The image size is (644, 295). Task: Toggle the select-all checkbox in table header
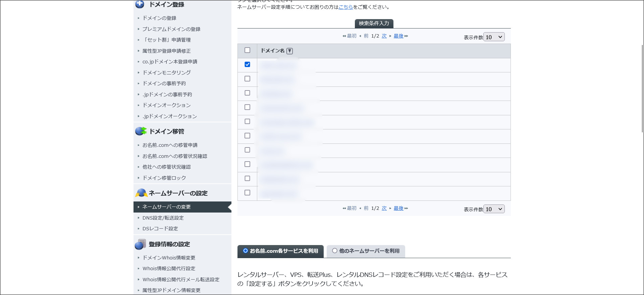[x=247, y=50]
